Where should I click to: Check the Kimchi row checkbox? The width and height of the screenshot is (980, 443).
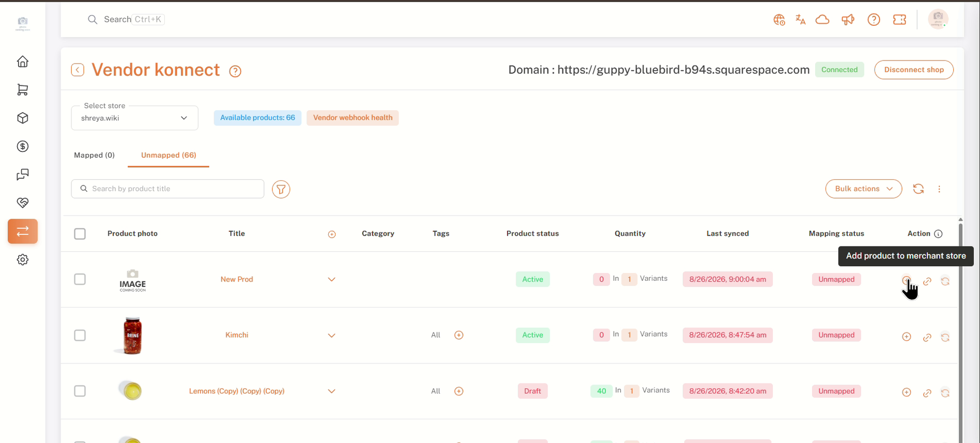[x=80, y=335]
